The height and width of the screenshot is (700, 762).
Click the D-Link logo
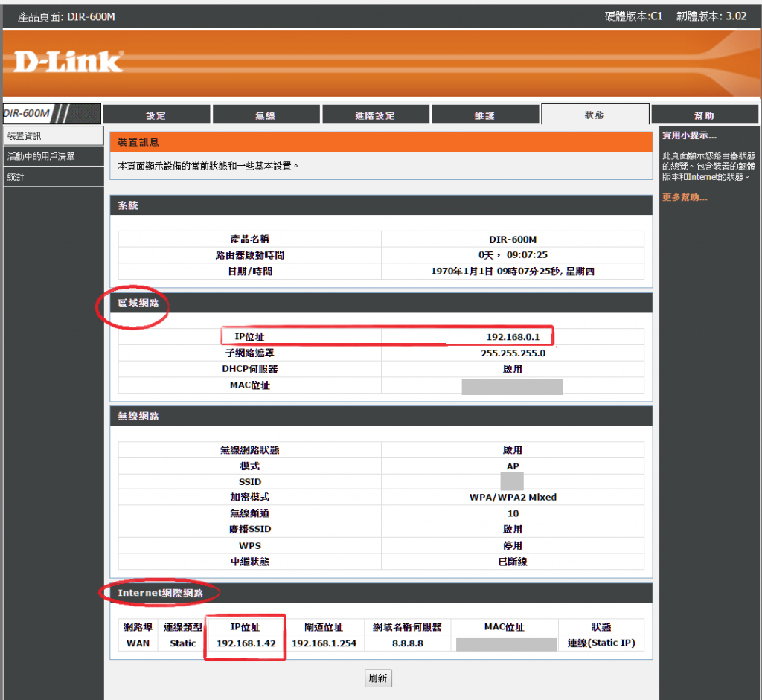pos(68,62)
